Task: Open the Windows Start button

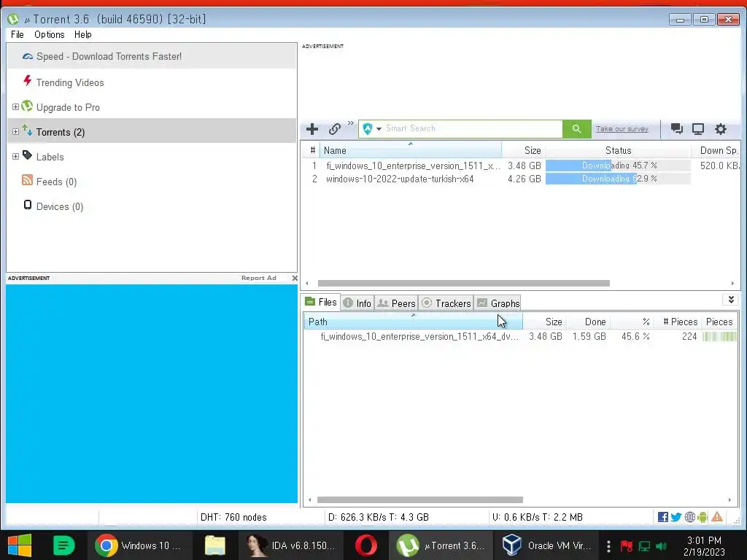Action: click(20, 545)
